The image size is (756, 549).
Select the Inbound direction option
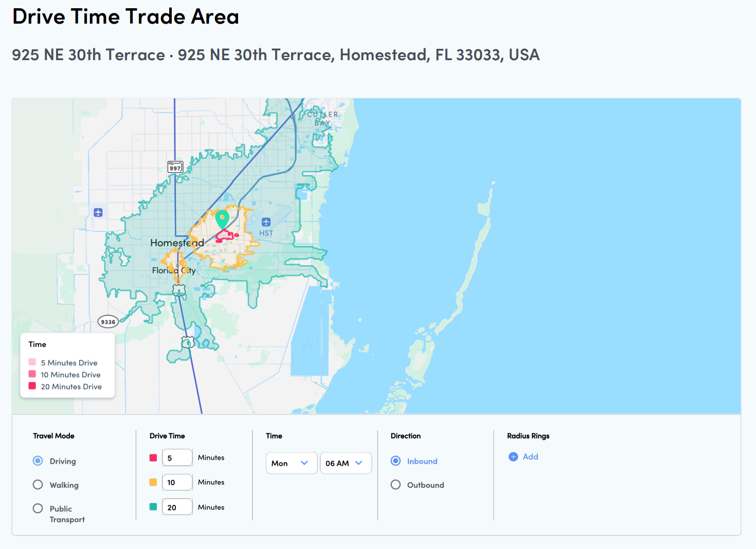[x=395, y=461]
